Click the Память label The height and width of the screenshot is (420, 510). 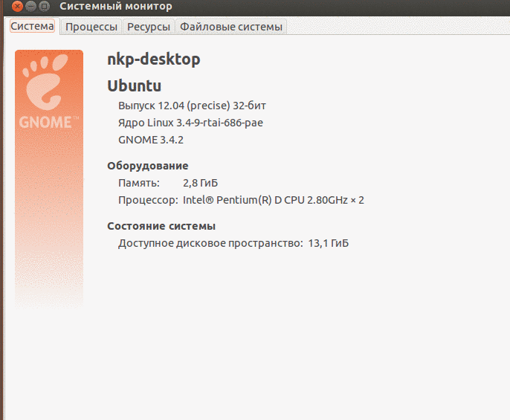(x=139, y=183)
